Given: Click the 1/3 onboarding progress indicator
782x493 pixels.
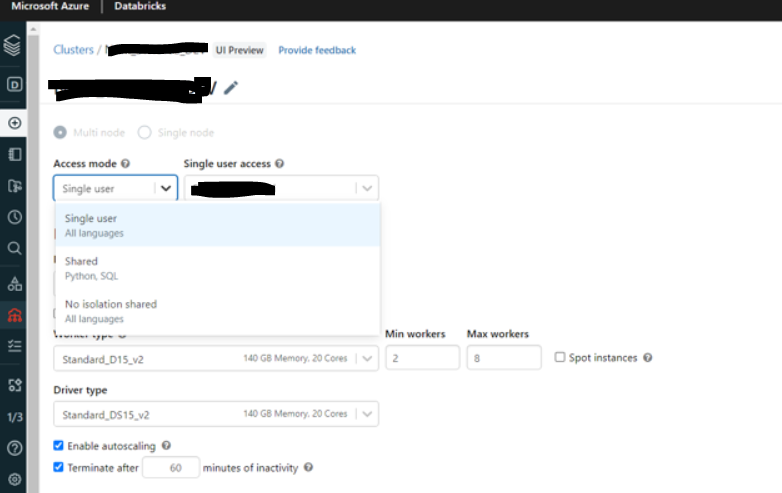Looking at the screenshot, I should pos(14,417).
